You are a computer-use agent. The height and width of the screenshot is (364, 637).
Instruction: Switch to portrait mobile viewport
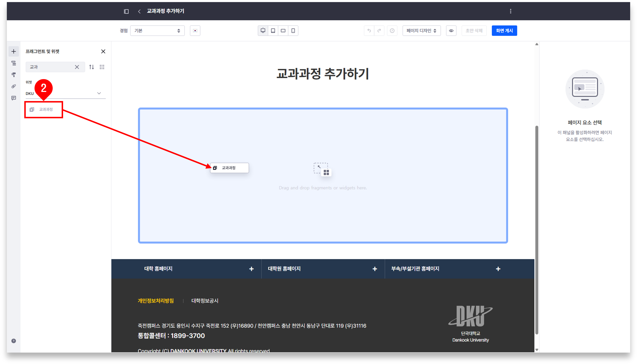pyautogui.click(x=293, y=31)
